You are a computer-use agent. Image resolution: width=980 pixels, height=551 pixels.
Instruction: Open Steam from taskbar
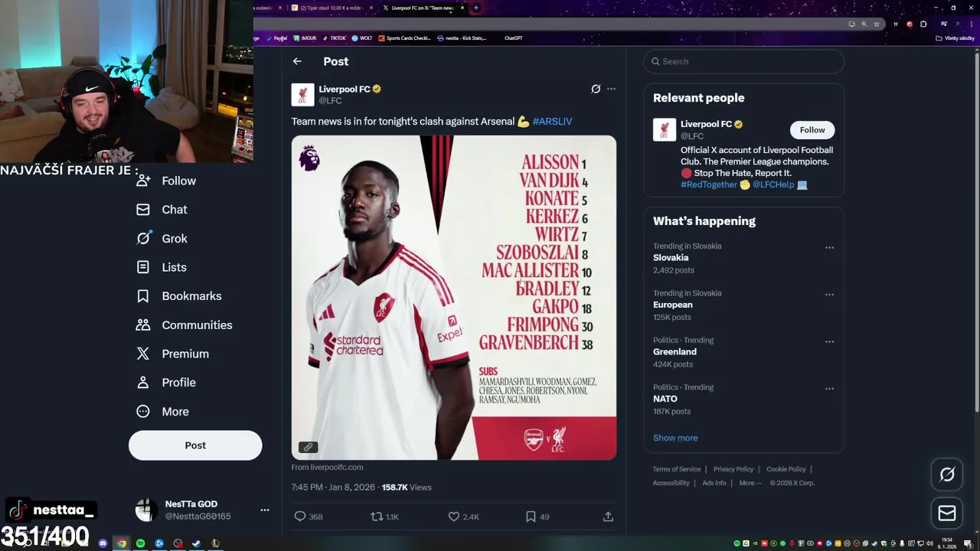coord(197,543)
